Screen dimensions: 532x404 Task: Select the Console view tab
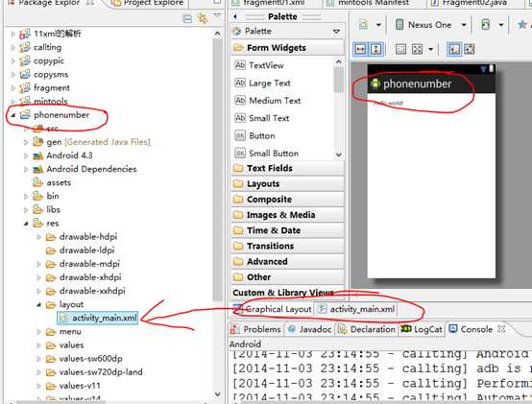[x=472, y=329]
